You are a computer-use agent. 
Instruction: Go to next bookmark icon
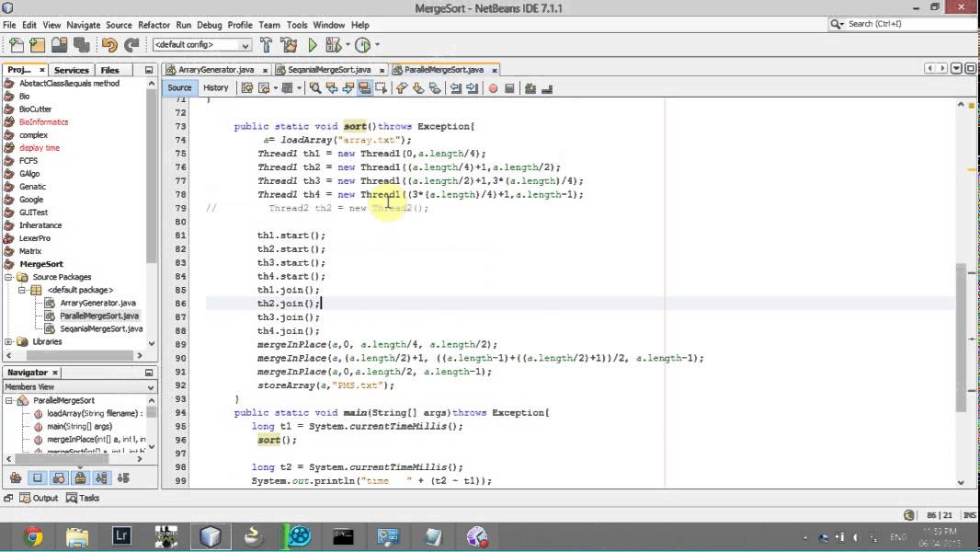(418, 88)
